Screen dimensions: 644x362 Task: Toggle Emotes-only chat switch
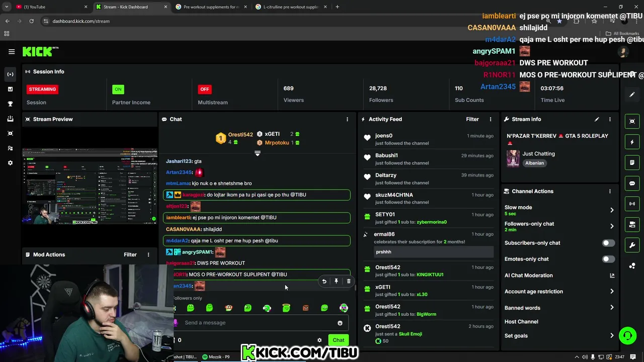[608, 259]
